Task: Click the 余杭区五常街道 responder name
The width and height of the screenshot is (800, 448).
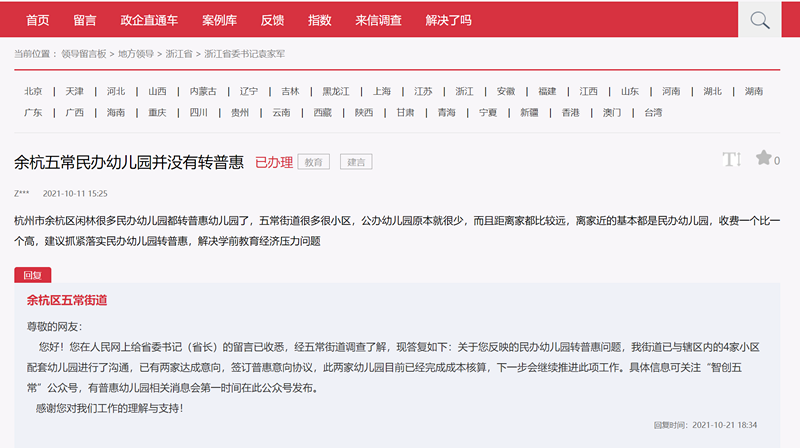Action: 67,300
